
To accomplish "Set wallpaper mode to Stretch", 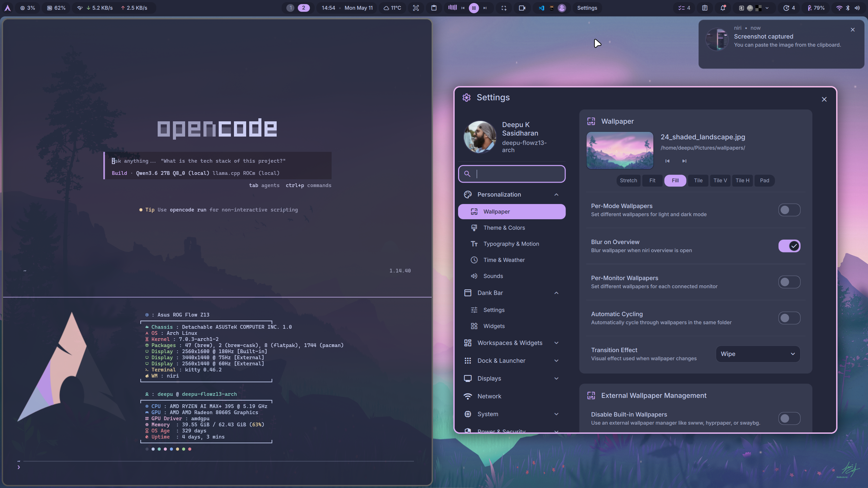I will point(628,181).
